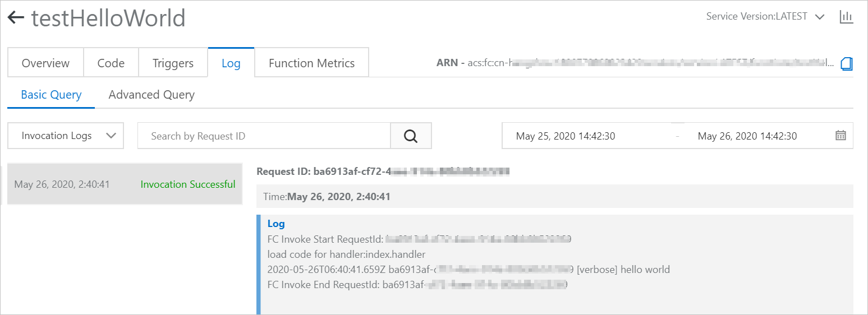Click the back arrow next to testHelloWorld
Viewport: 868px width, 315px height.
pyautogui.click(x=16, y=18)
